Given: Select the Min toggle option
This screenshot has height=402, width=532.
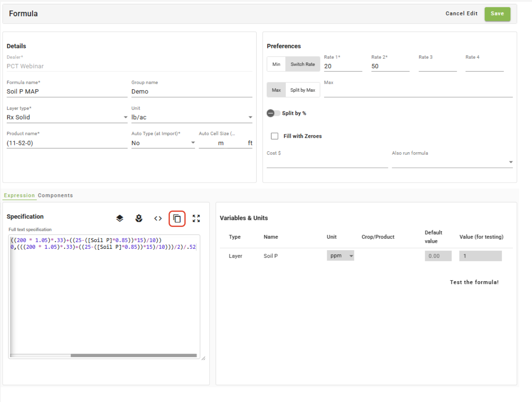Looking at the screenshot, I should coord(276,64).
